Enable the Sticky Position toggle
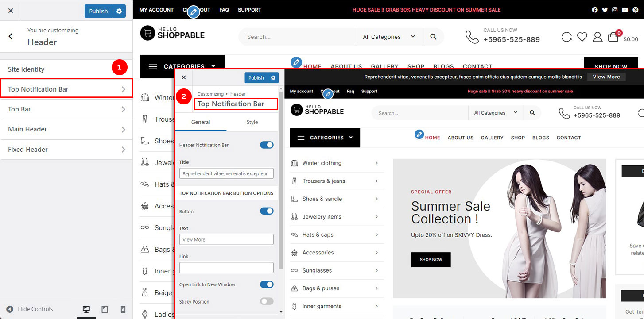 (x=266, y=301)
